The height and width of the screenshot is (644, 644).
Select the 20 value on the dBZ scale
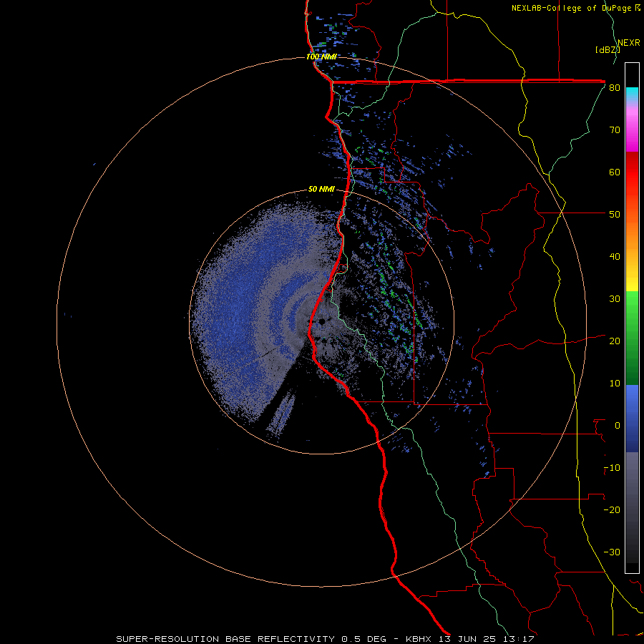pos(615,341)
